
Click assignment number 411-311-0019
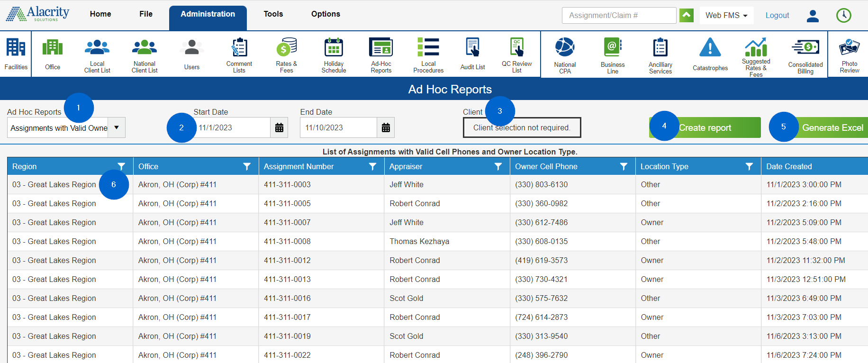(288, 336)
